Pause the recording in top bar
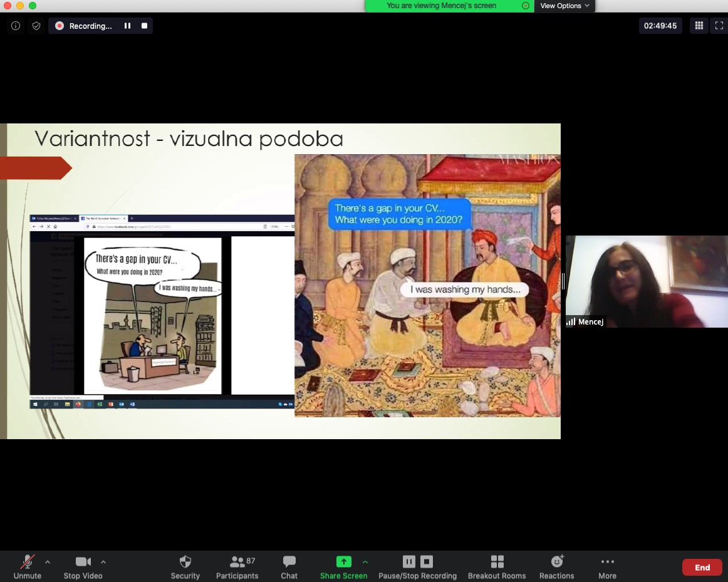 tap(127, 26)
